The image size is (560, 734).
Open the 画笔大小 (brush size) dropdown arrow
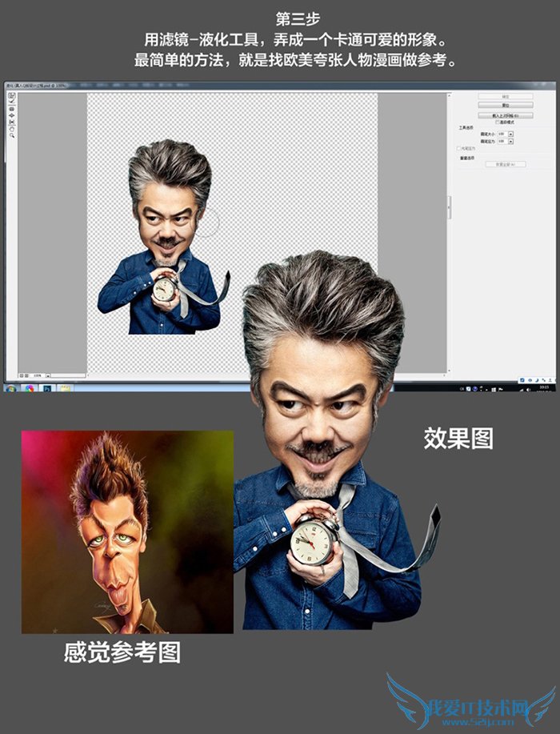pyautogui.click(x=511, y=134)
